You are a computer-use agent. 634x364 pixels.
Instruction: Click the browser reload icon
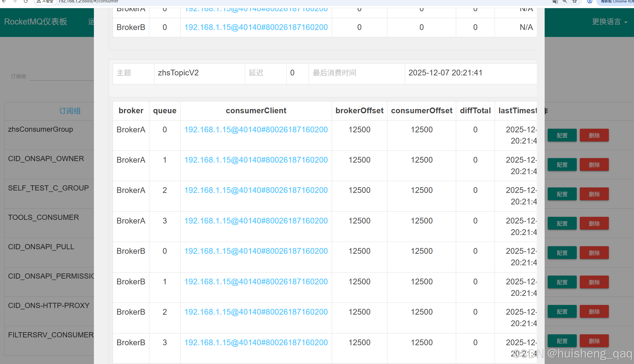coord(26,2)
